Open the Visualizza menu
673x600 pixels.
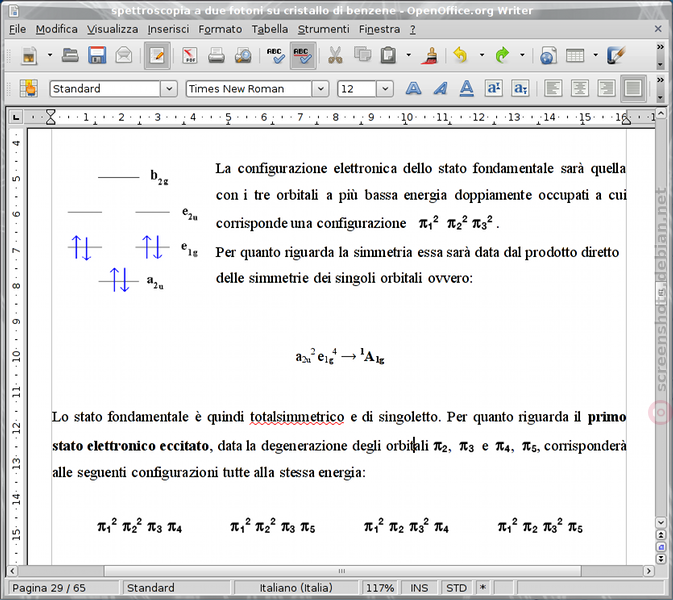pyautogui.click(x=112, y=29)
